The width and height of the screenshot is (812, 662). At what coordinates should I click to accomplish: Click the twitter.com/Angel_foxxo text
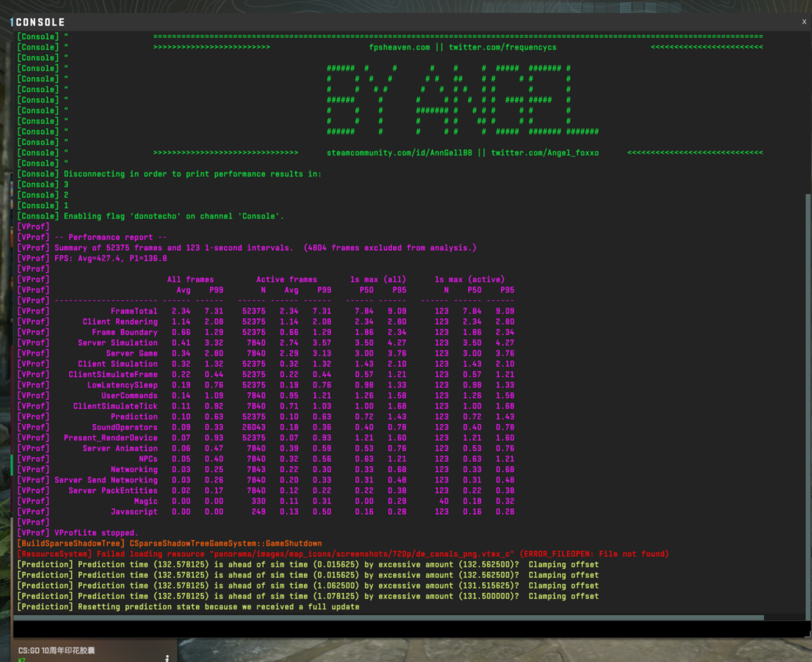(x=545, y=153)
